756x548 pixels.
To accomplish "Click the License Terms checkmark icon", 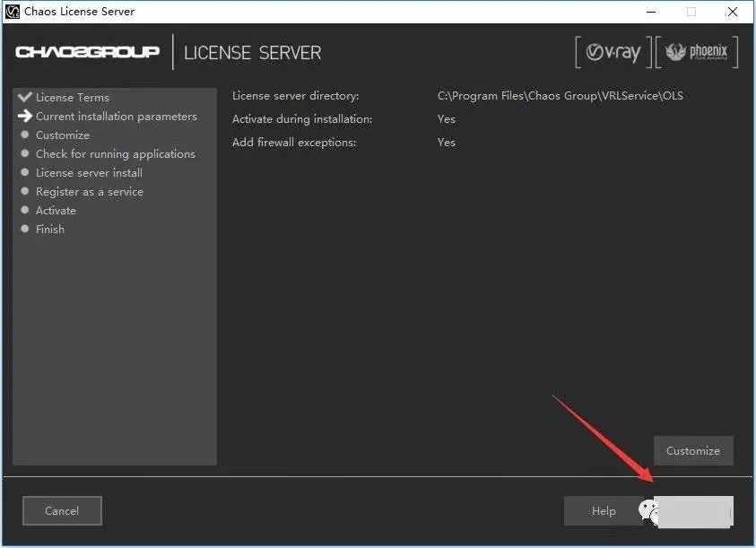I will [24, 97].
